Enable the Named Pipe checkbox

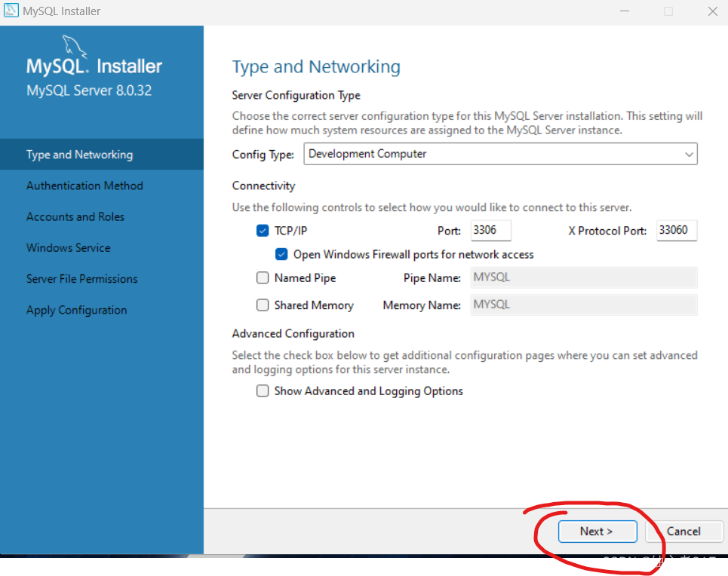click(x=263, y=277)
